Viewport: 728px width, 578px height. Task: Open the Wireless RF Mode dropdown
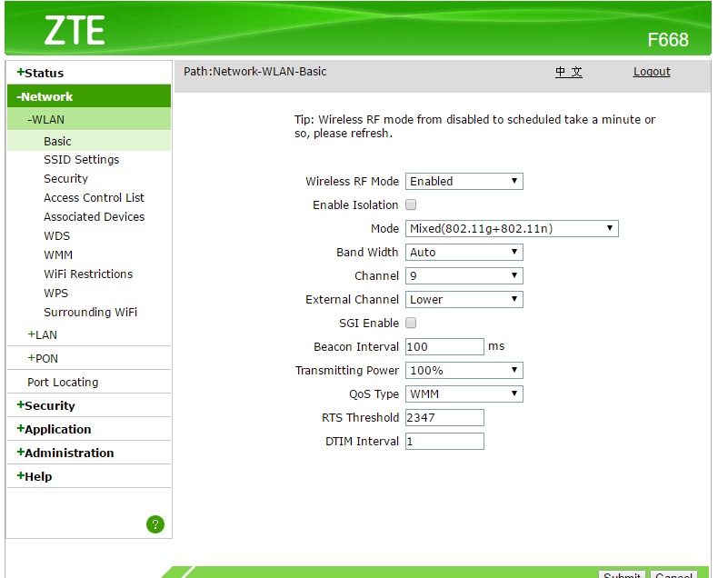[464, 181]
